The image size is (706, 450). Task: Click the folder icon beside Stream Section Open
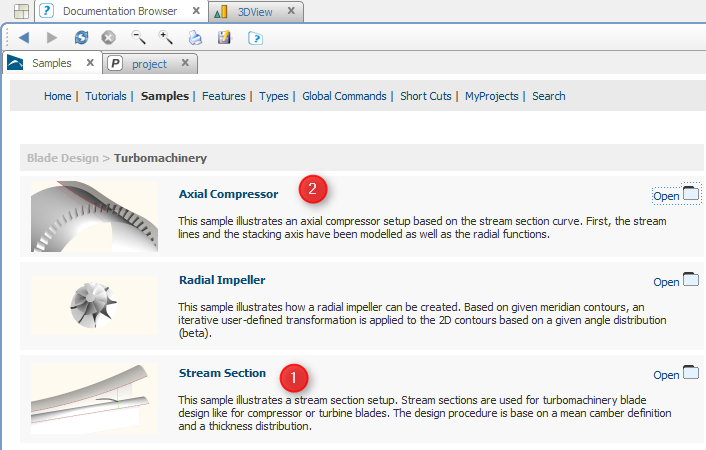pos(691,373)
